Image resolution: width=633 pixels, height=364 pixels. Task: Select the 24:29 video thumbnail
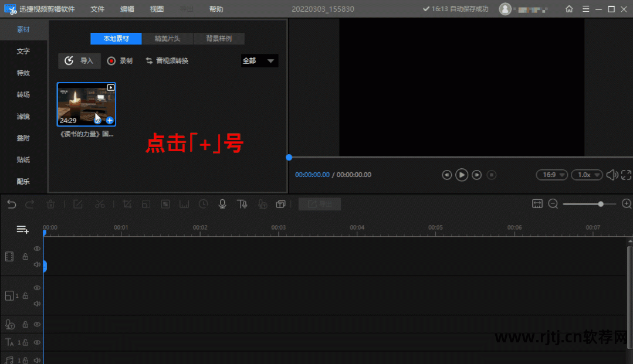click(x=86, y=104)
